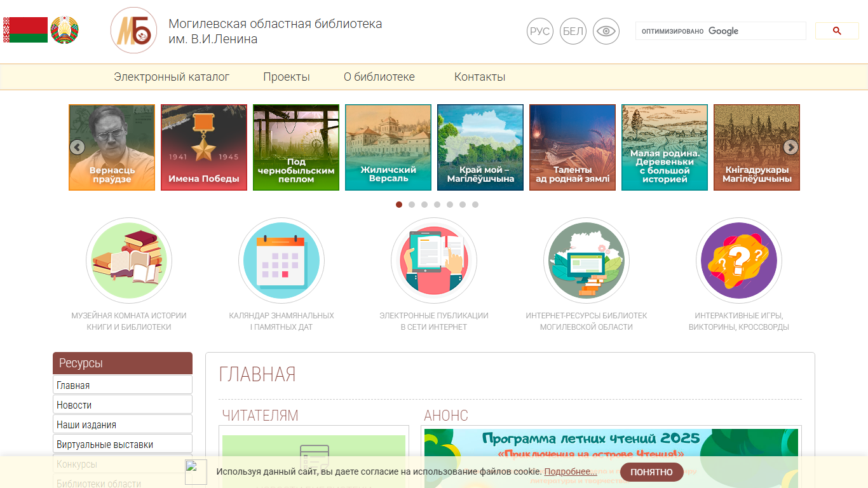Select Главная in the sidebar
This screenshot has height=488, width=868.
123,385
